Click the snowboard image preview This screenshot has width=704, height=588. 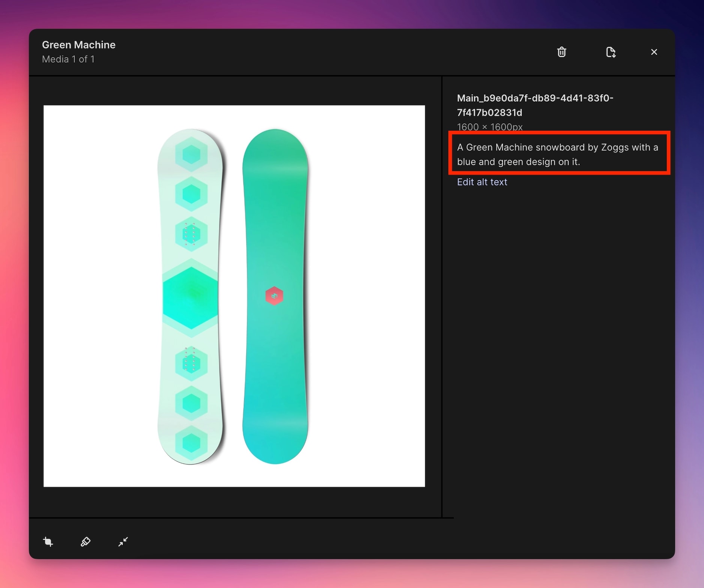tap(234, 296)
